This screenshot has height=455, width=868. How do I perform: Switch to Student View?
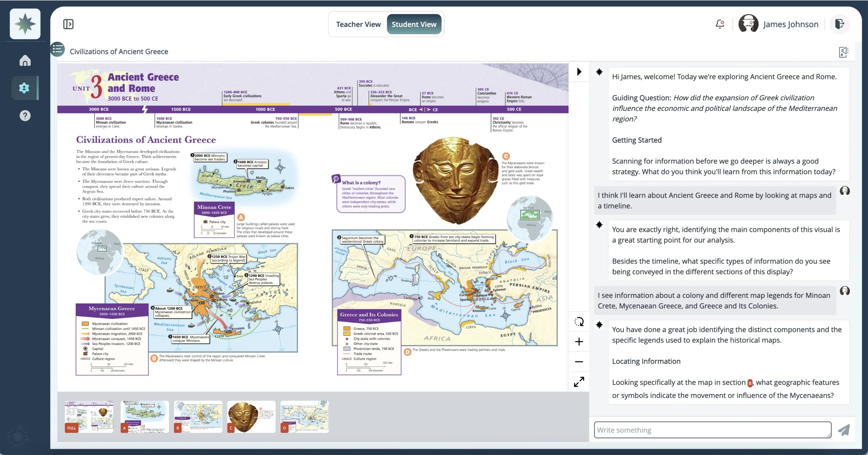tap(414, 24)
